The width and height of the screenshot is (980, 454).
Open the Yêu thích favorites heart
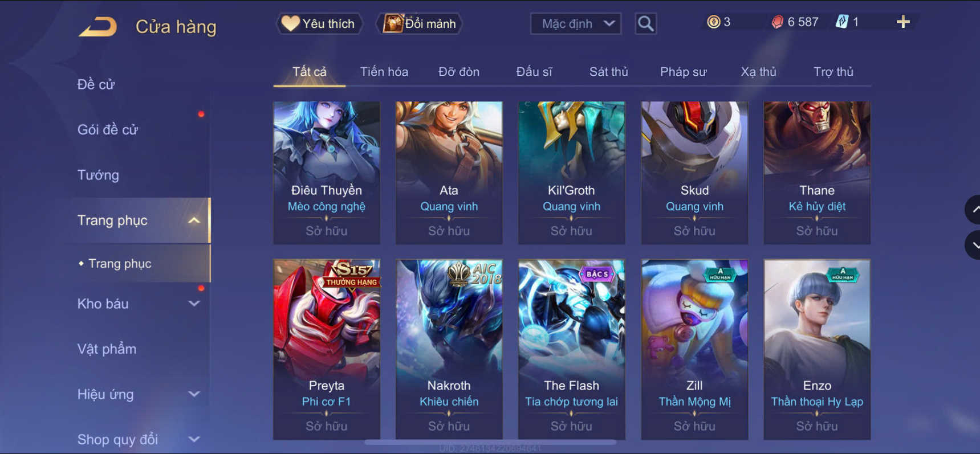(x=319, y=23)
